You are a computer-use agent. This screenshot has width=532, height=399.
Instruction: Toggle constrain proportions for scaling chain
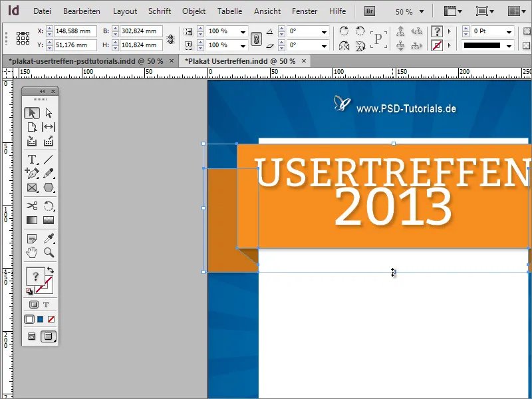click(256, 39)
